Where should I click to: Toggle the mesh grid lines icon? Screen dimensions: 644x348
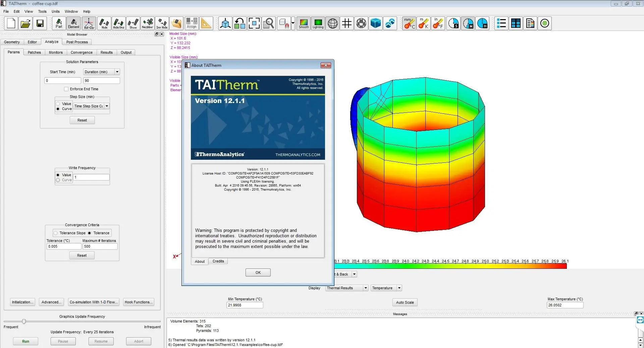click(347, 23)
